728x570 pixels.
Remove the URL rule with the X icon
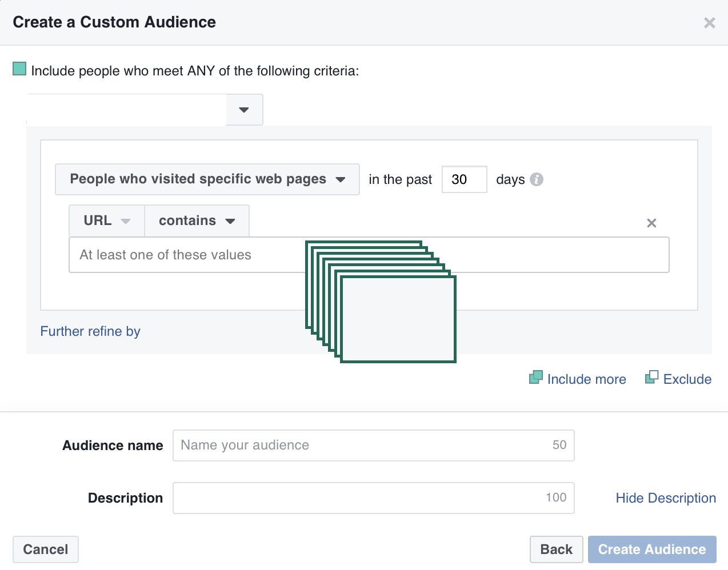[x=651, y=223]
